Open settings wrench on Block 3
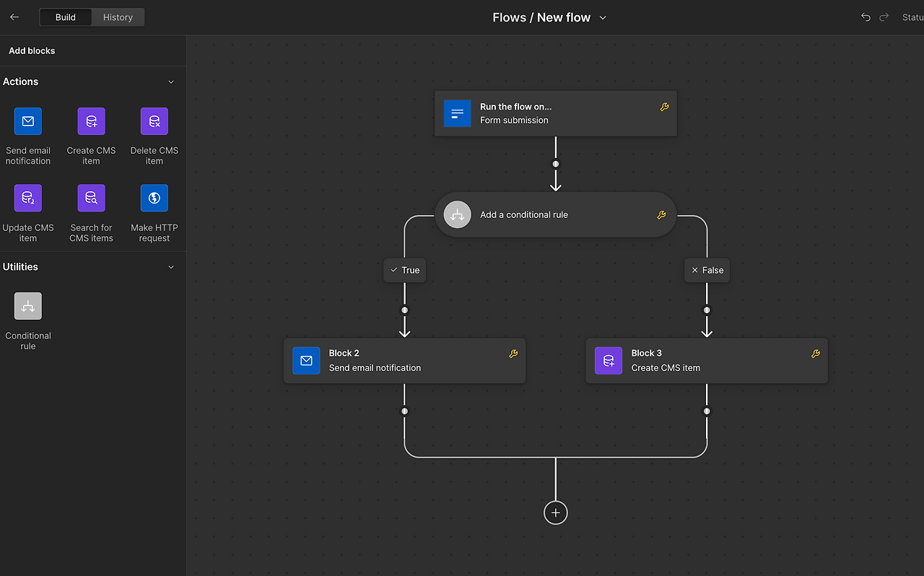The height and width of the screenshot is (576, 924). point(816,354)
